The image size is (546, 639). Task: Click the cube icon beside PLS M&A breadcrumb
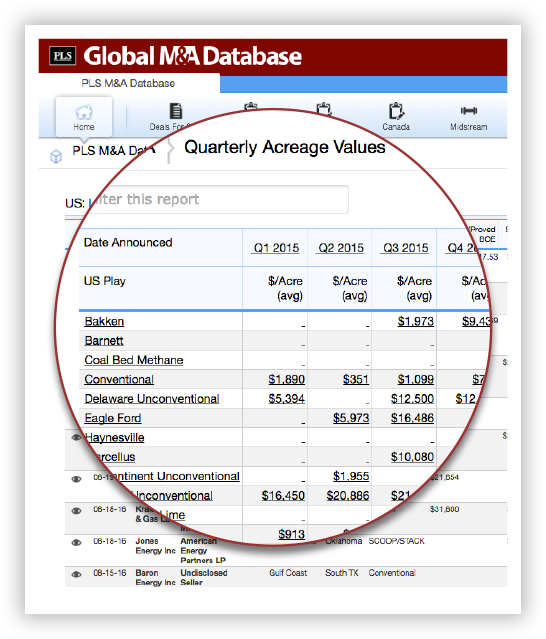click(56, 156)
